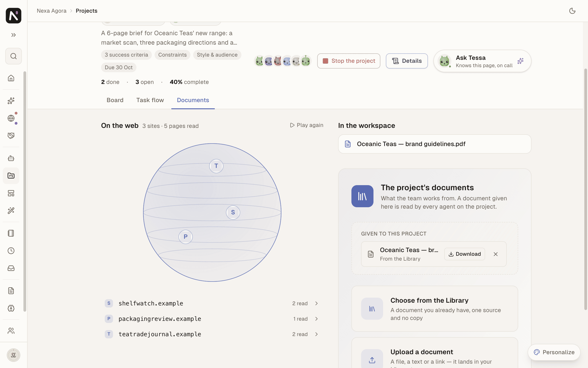Viewport: 588px width, 368px height.
Task: Click the Nexa Agora N logo
Action: (x=13, y=16)
